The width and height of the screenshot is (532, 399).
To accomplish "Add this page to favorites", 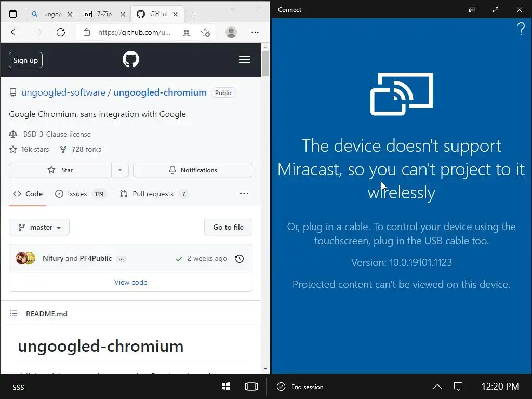I will point(205,32).
